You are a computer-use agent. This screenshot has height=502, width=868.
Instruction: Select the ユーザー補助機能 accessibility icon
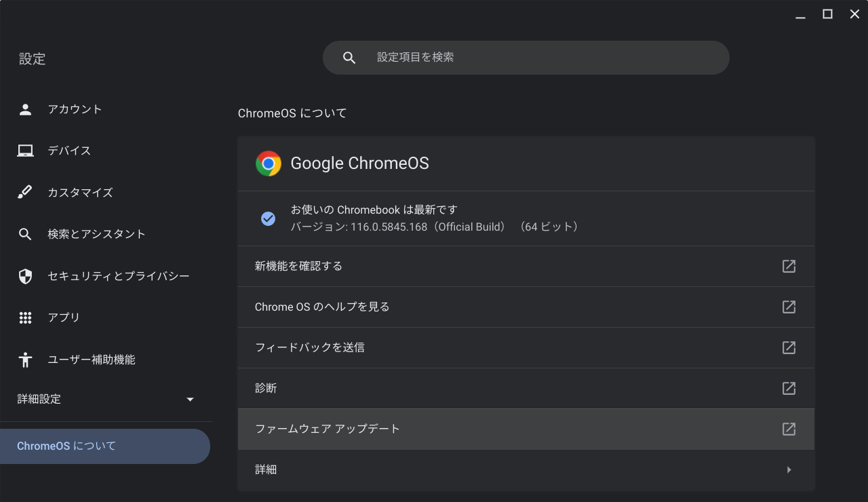pos(25,360)
